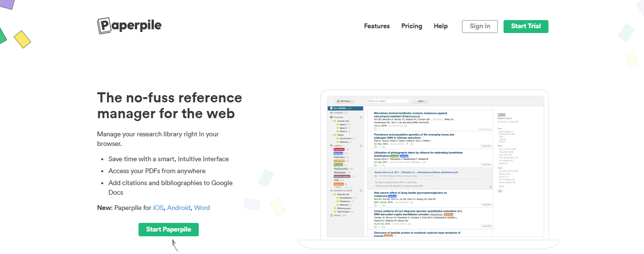Click View PDF for Utilization of photographs paper
644x254 pixels.
tap(487, 164)
